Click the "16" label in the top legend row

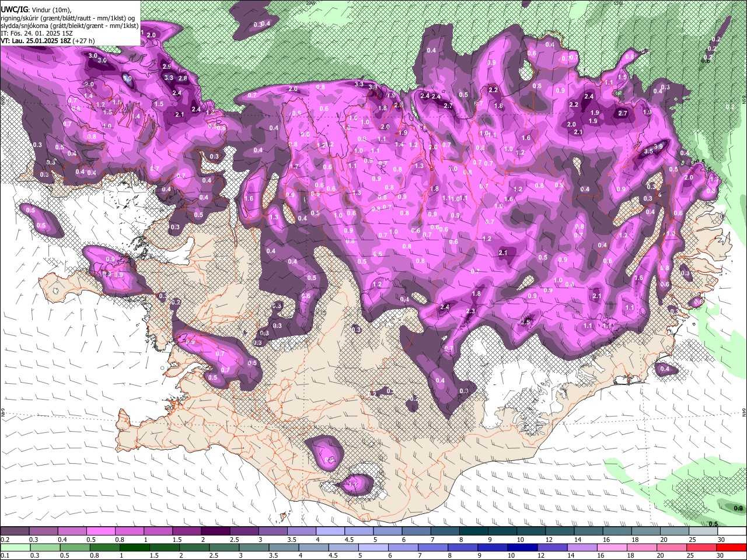(607, 540)
